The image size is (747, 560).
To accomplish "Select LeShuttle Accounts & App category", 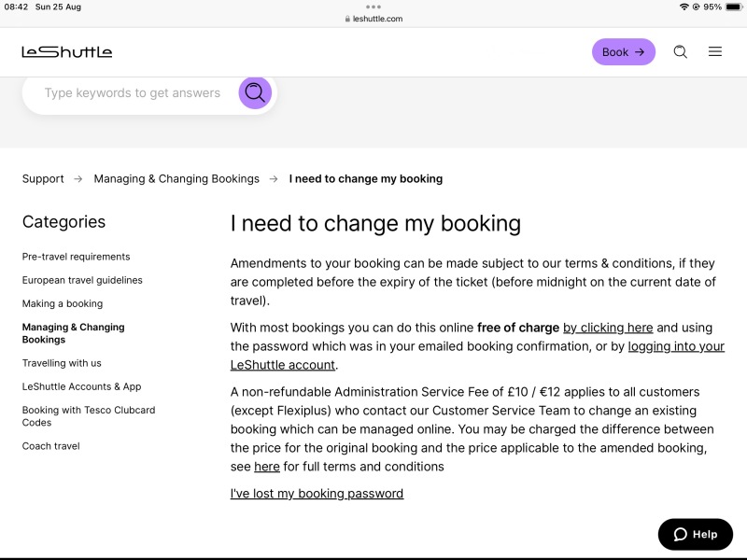I will pyautogui.click(x=81, y=386).
